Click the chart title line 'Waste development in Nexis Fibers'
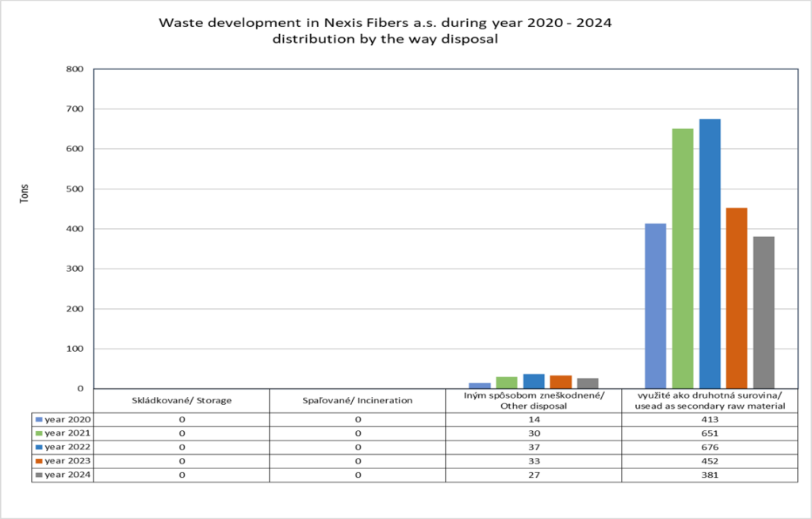 tap(385, 23)
